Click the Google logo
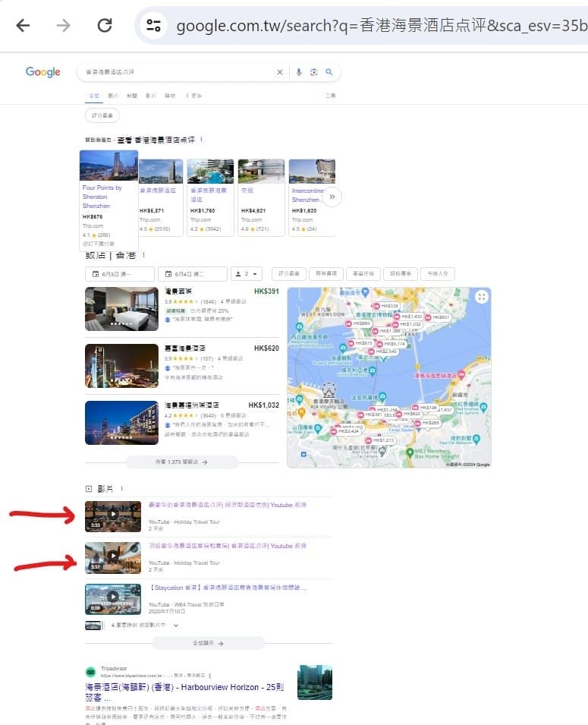This screenshot has height=725, width=588. [x=43, y=72]
